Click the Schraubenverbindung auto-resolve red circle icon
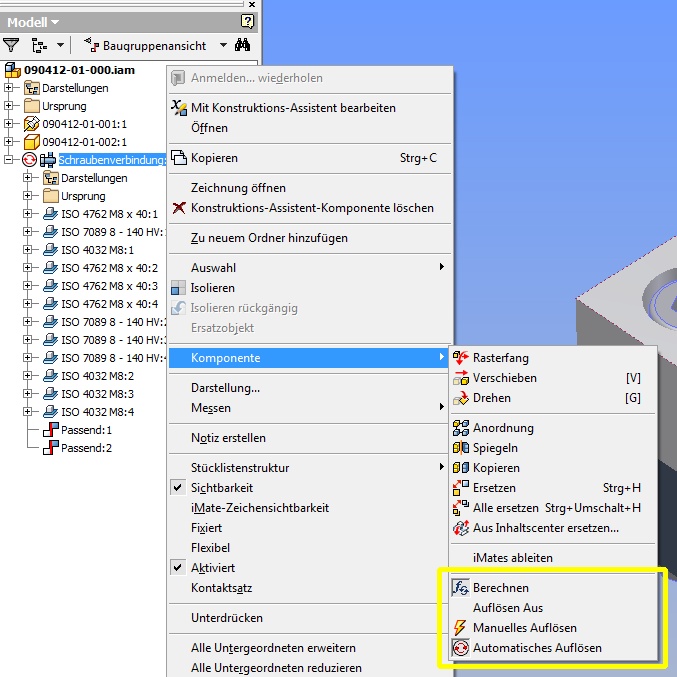This screenshot has width=677, height=677. [x=29, y=160]
